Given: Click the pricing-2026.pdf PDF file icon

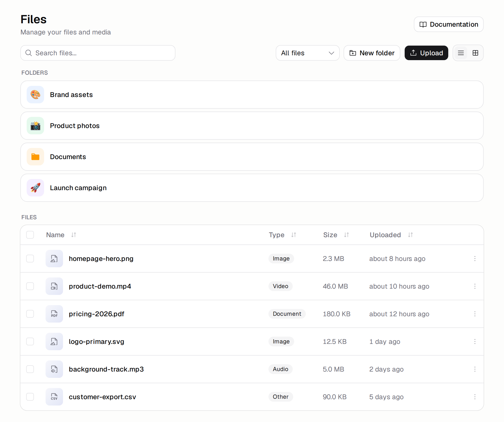Looking at the screenshot, I should [54, 314].
